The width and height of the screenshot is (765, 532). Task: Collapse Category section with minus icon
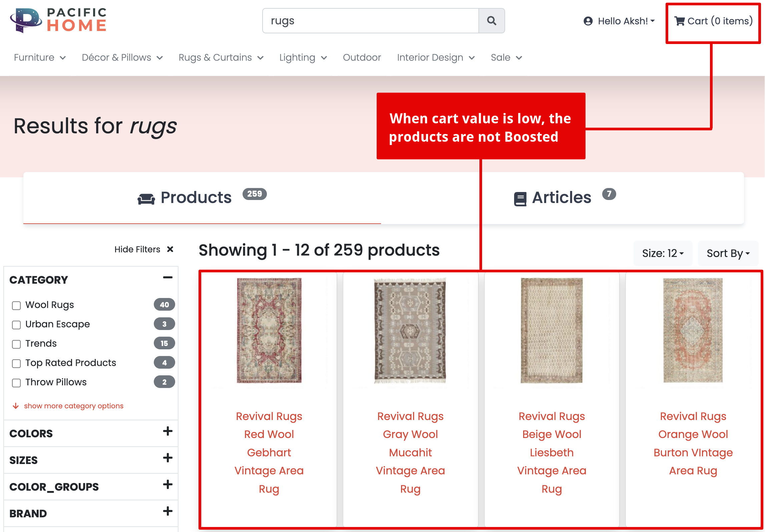click(167, 277)
